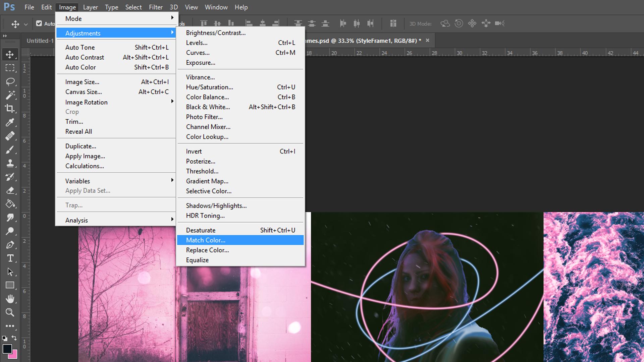This screenshot has height=362, width=644.
Task: Close the StyleFrame1 document tab
Action: pyautogui.click(x=427, y=41)
